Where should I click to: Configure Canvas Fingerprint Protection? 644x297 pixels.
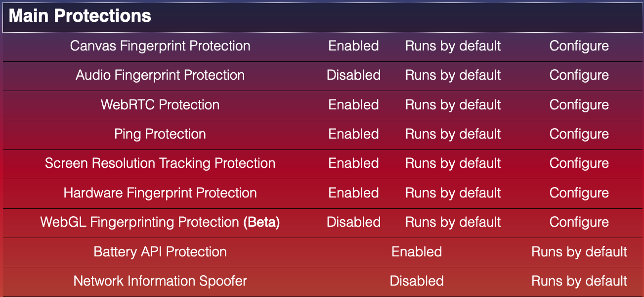click(579, 46)
